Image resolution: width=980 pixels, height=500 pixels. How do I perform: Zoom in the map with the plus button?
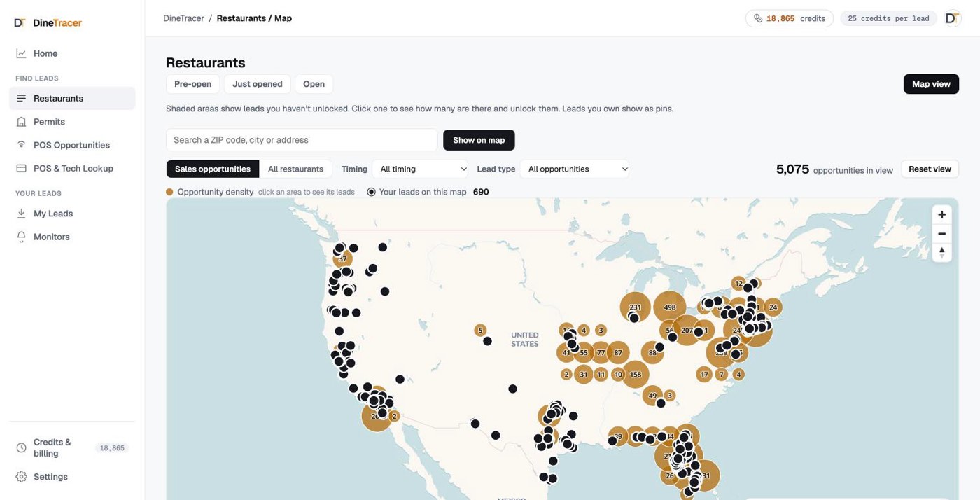(x=941, y=215)
